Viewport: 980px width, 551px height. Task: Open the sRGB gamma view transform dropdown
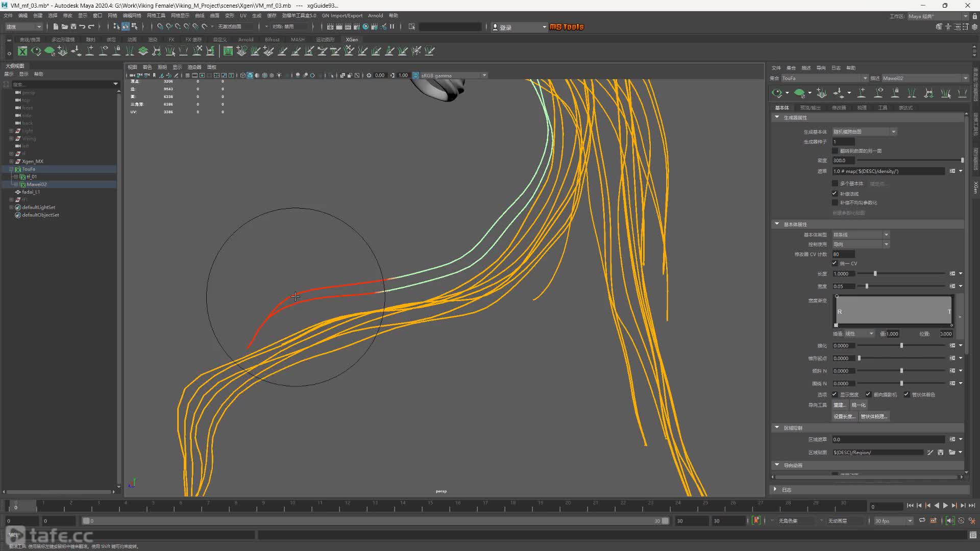[453, 76]
